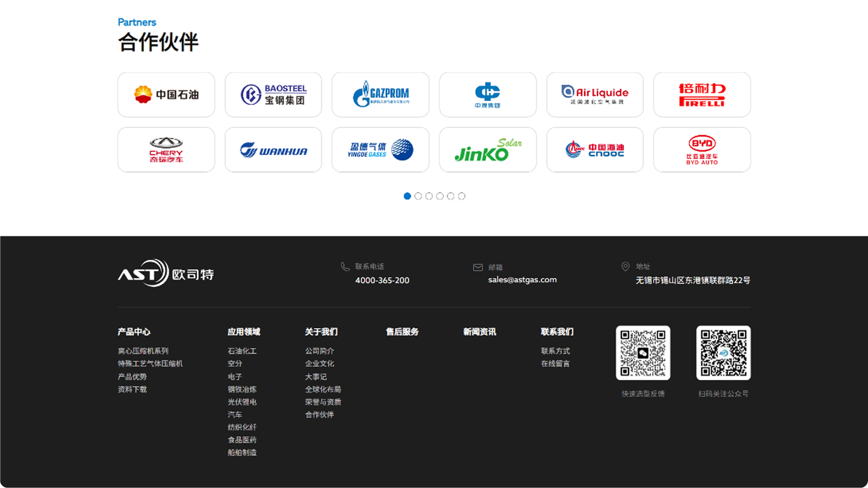
Task: Open the AST 欧司特 footer logo
Action: coord(166,274)
